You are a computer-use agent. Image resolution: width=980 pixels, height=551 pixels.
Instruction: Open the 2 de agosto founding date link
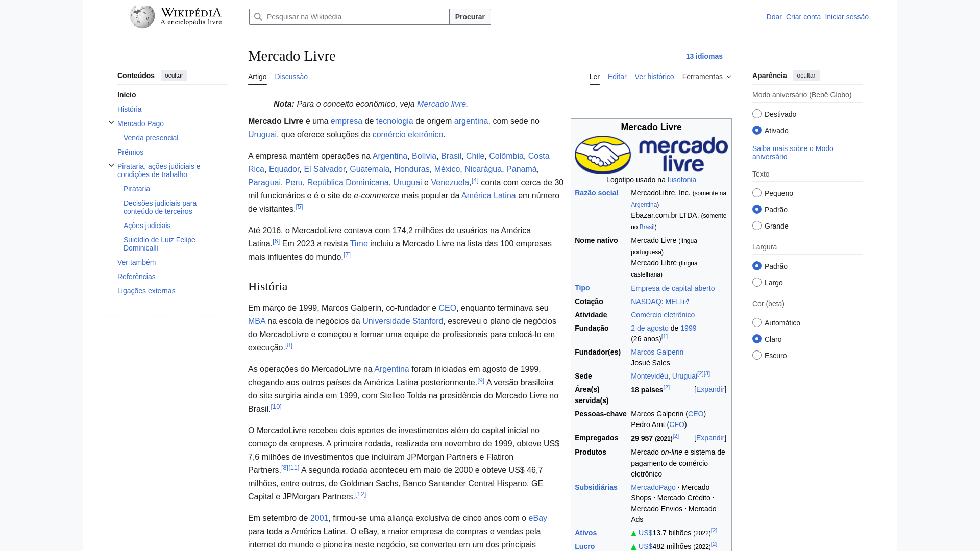[x=650, y=328]
